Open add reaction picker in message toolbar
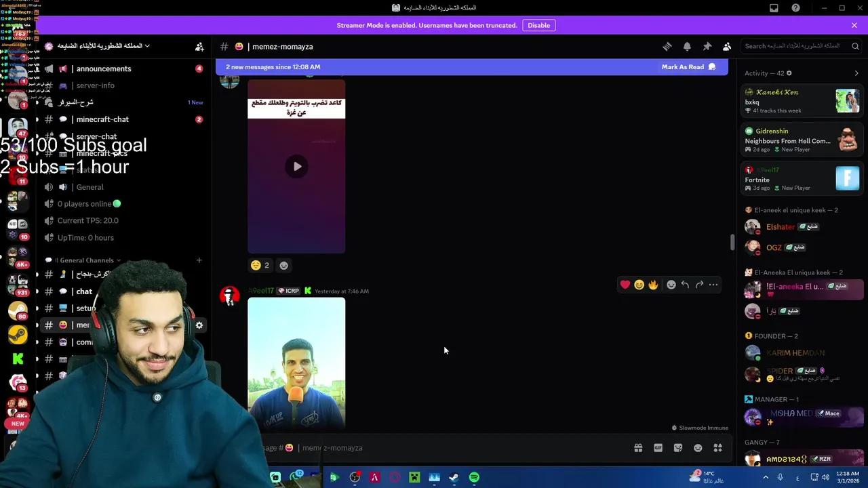This screenshot has height=488, width=868. (671, 285)
